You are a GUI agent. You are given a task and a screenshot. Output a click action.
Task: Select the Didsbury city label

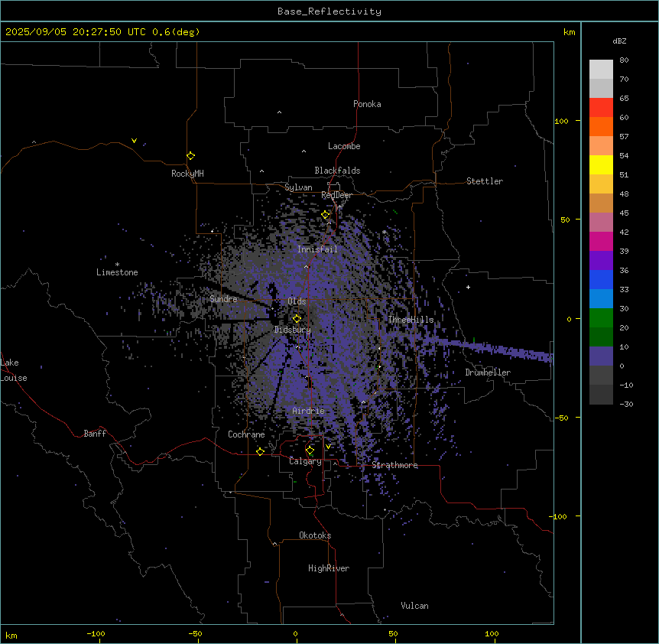coord(293,330)
